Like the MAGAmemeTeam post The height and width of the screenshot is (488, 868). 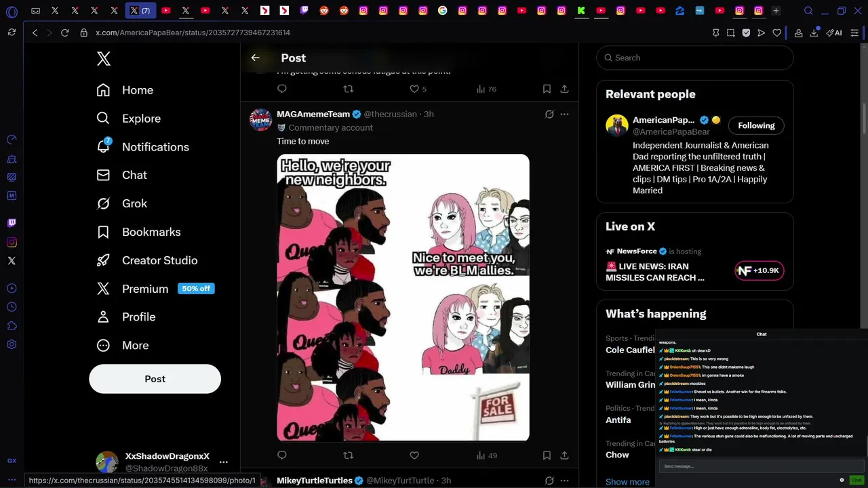414,455
